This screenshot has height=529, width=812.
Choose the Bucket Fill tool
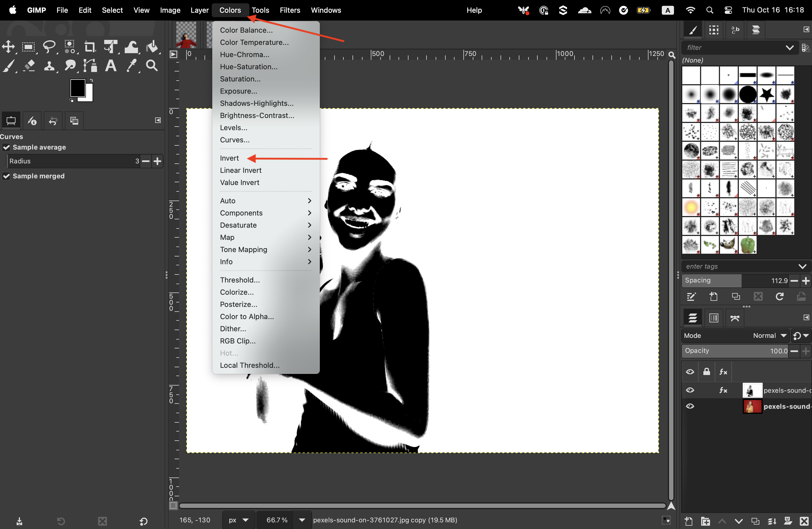152,47
